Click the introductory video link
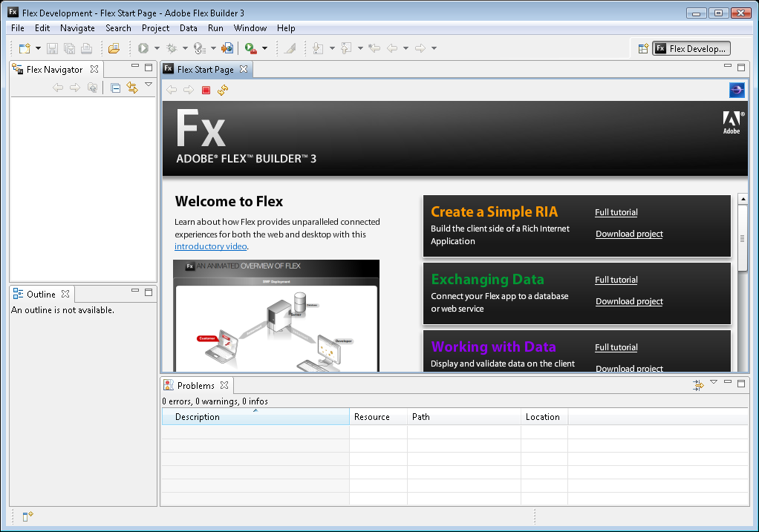This screenshot has width=759, height=532. pos(210,246)
